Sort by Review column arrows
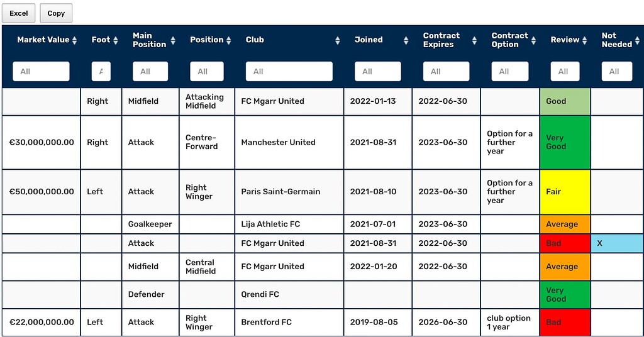The image size is (644, 337). point(584,40)
